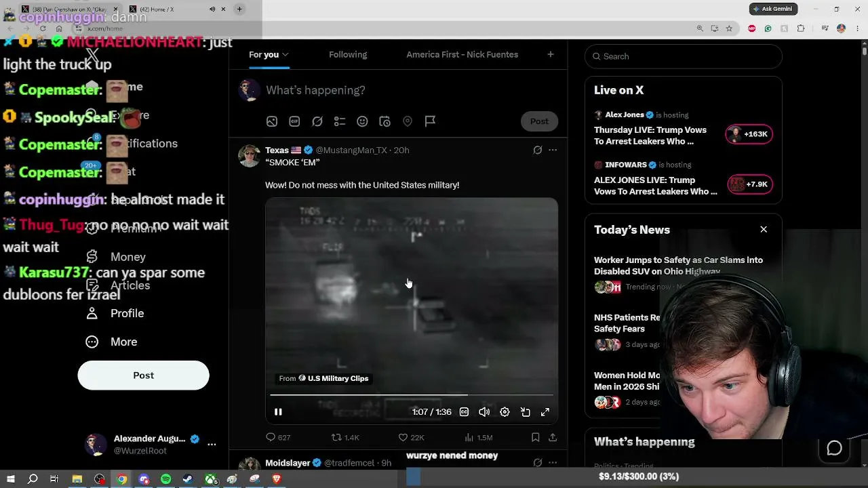
Task: Schedule the post with the calendar icon
Action: click(x=384, y=121)
